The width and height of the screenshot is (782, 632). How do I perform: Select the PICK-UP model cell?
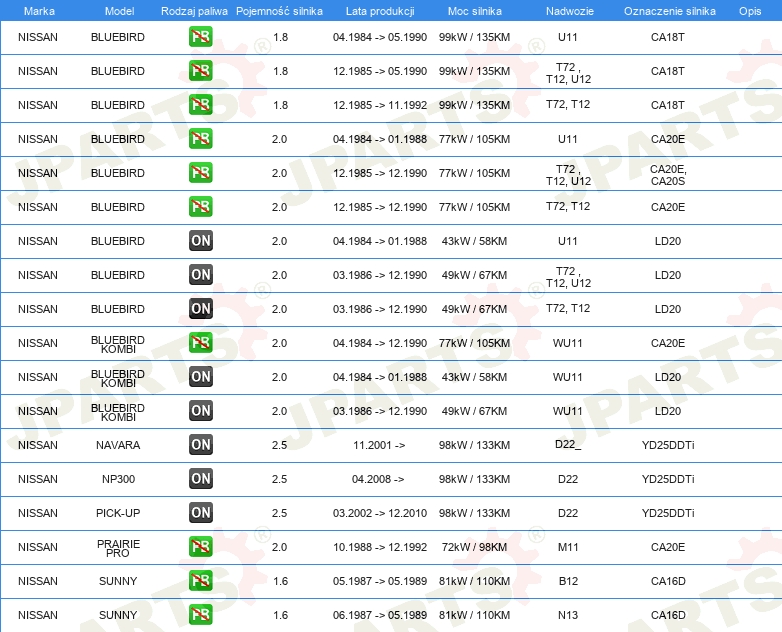click(x=118, y=513)
